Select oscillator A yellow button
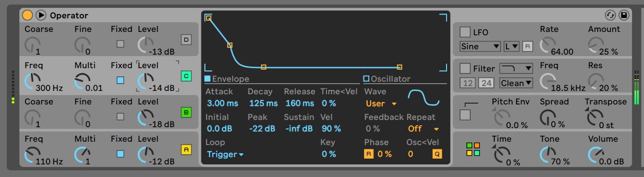This screenshot has width=644, height=177. pos(186,149)
